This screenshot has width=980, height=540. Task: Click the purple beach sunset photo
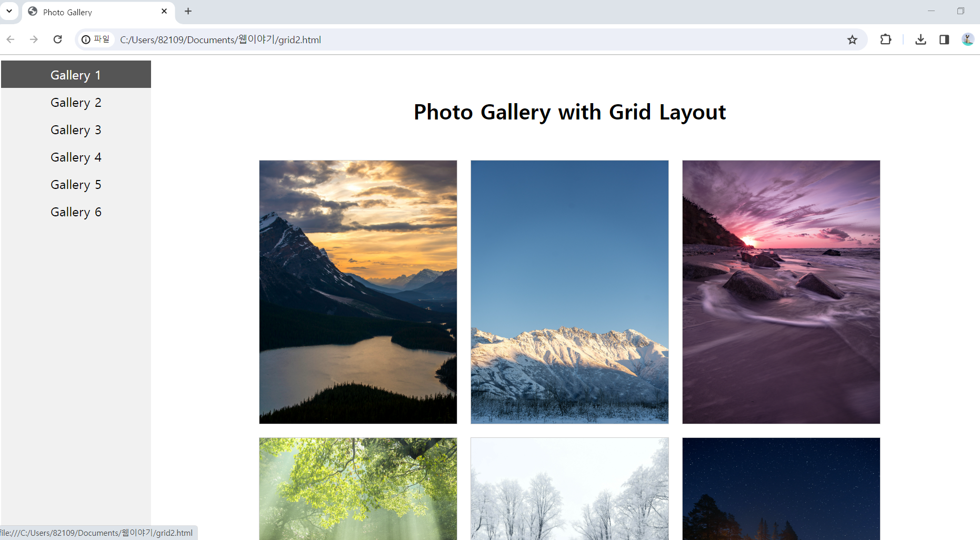(x=781, y=292)
